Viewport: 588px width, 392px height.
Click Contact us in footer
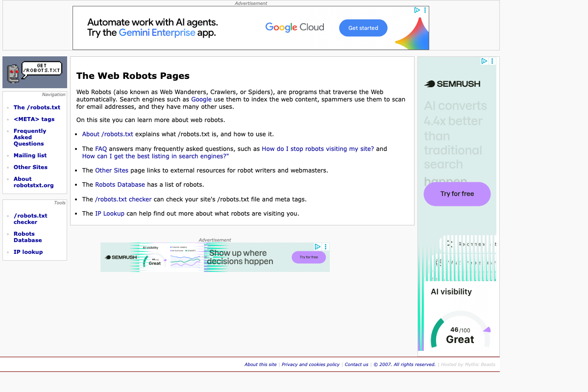tap(356, 365)
